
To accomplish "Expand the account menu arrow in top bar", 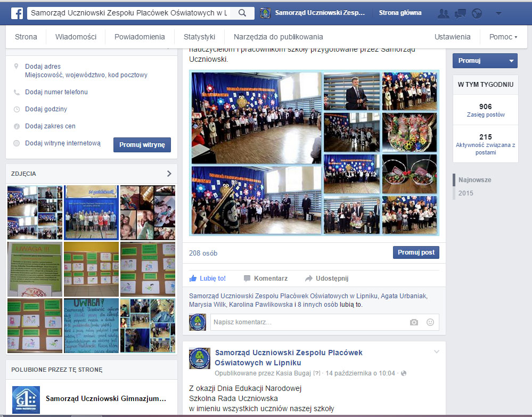I will coord(498,13).
